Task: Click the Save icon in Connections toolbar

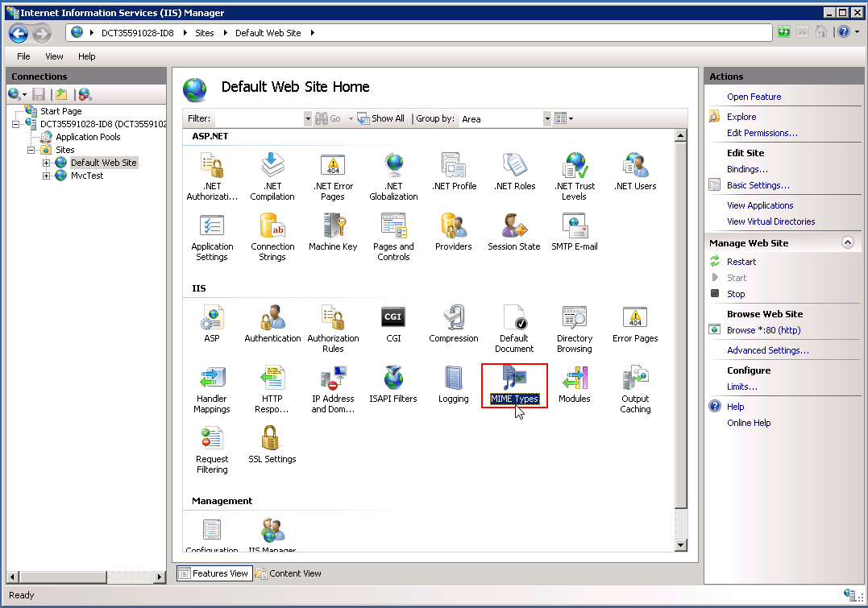Action: click(x=38, y=94)
